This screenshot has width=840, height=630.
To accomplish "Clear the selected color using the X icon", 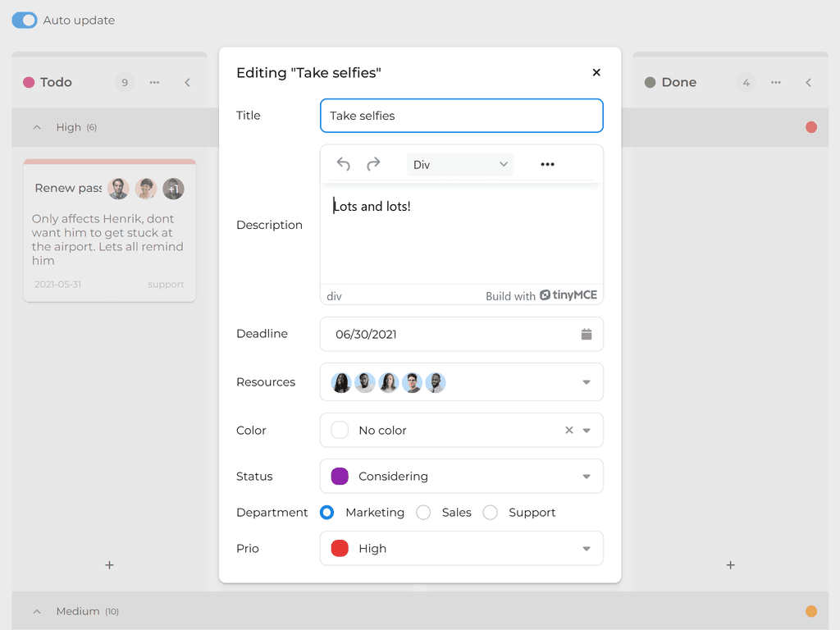I will pos(567,430).
